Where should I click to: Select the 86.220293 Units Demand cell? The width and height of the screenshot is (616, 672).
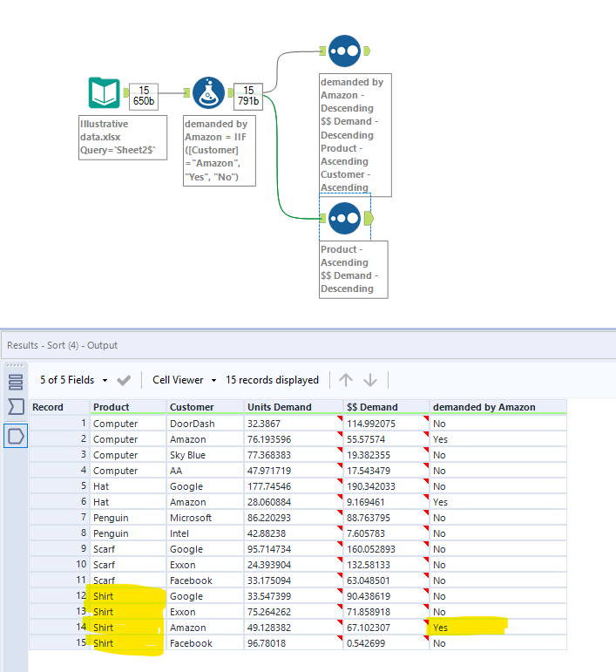click(x=294, y=518)
